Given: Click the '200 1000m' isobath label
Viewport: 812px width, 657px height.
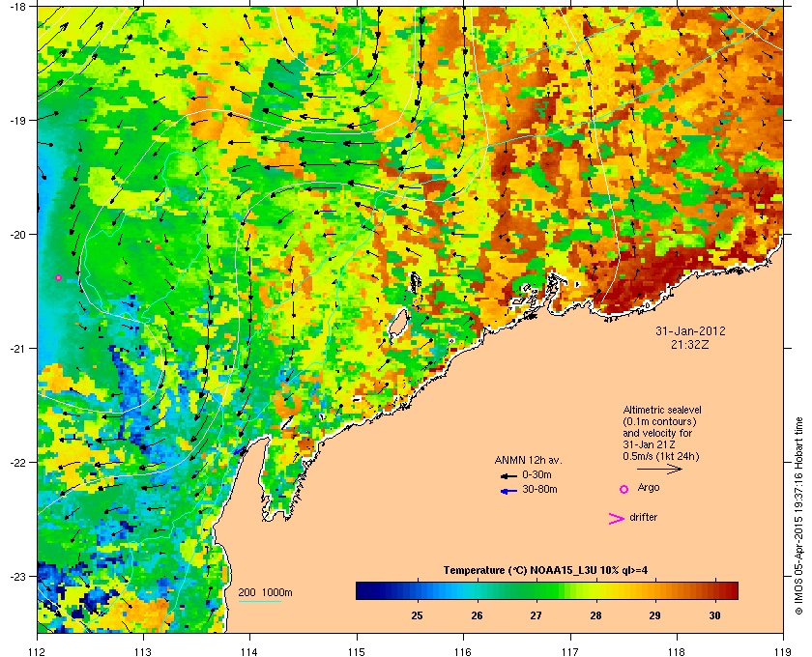Looking at the screenshot, I should 265,592.
